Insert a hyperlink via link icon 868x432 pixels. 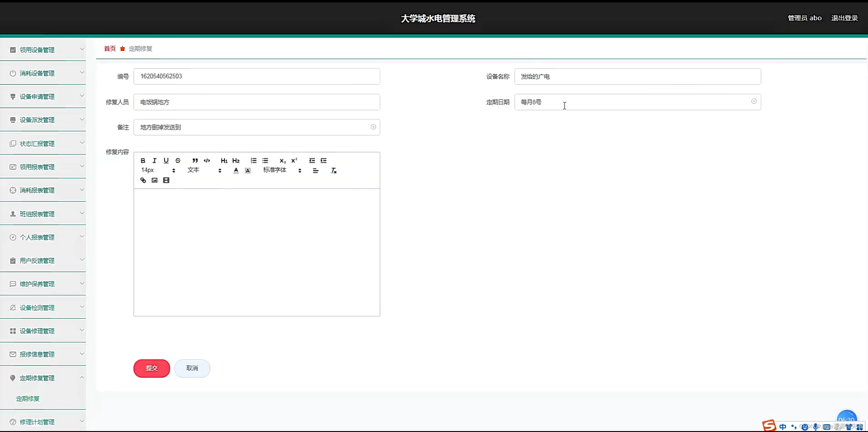click(143, 180)
